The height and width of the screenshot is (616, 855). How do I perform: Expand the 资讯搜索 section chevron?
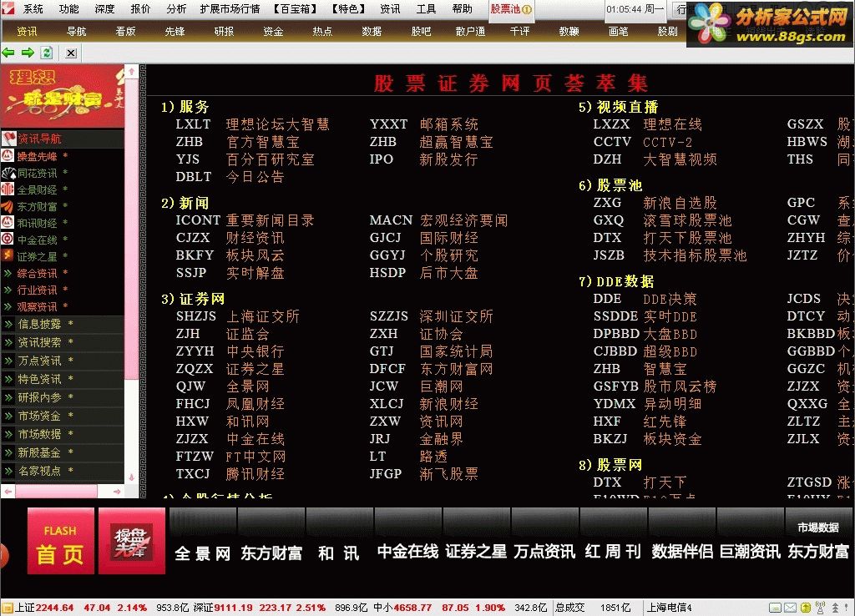pyautogui.click(x=8, y=343)
